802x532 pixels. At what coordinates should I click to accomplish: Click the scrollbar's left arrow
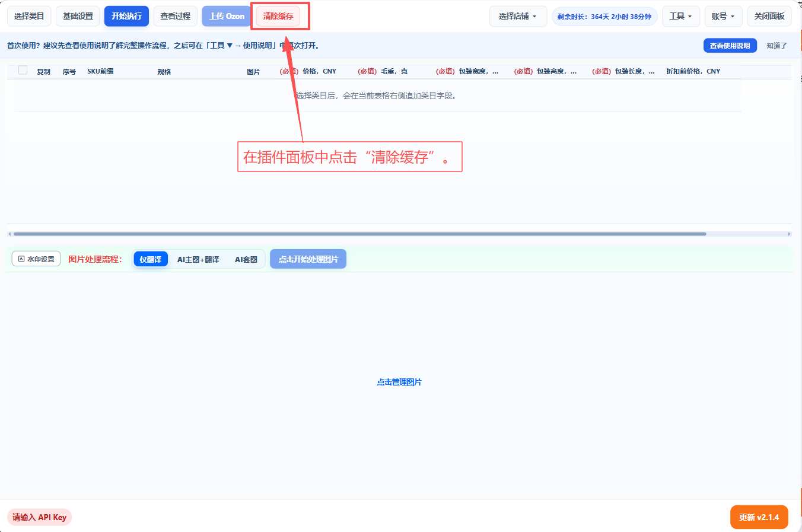pos(9,234)
